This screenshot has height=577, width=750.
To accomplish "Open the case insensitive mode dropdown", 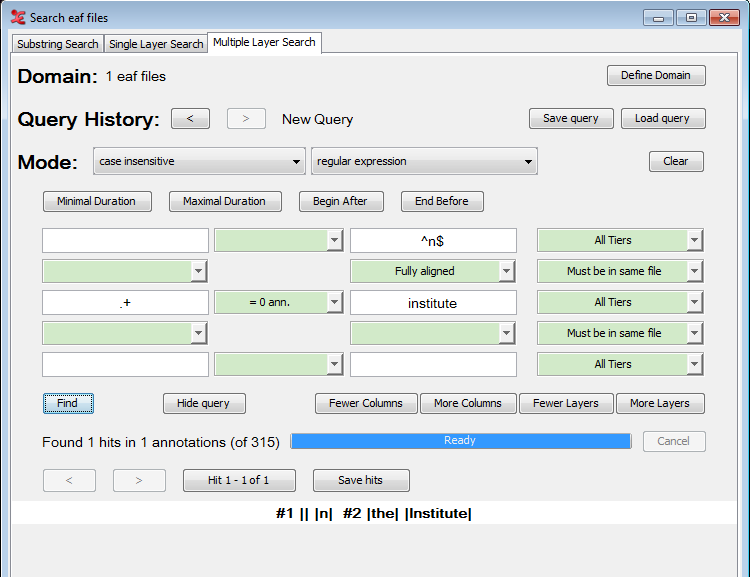I will tap(199, 161).
